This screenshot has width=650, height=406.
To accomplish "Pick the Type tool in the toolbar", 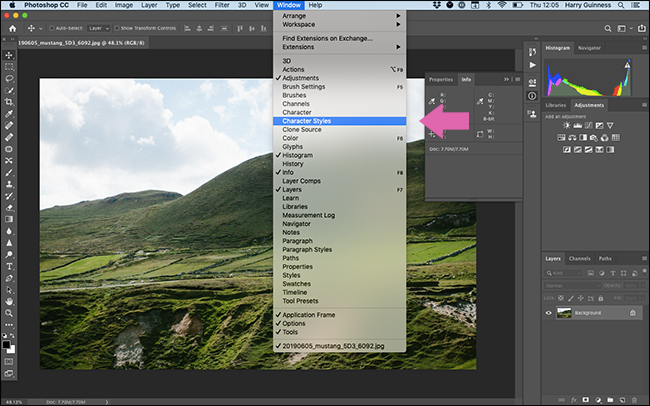I will click(x=9, y=266).
